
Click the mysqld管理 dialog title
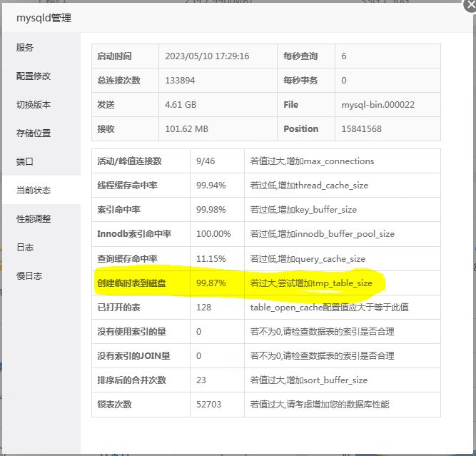(x=44, y=18)
